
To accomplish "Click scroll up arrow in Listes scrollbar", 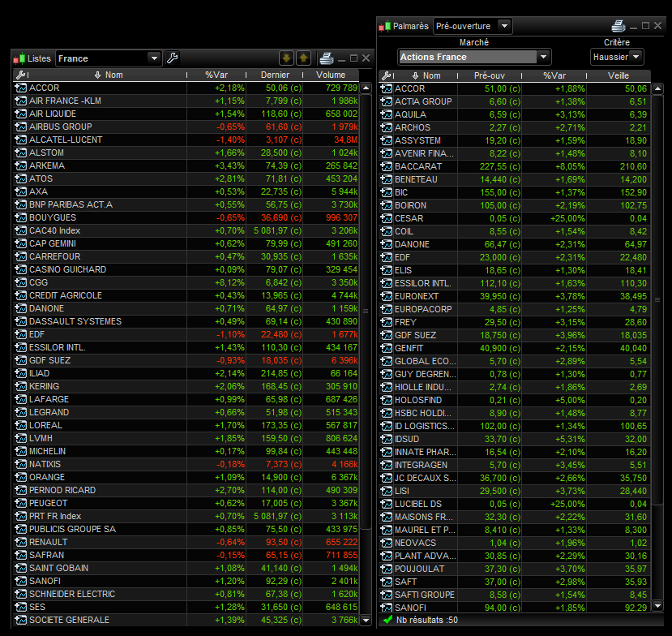I will pos(366,88).
